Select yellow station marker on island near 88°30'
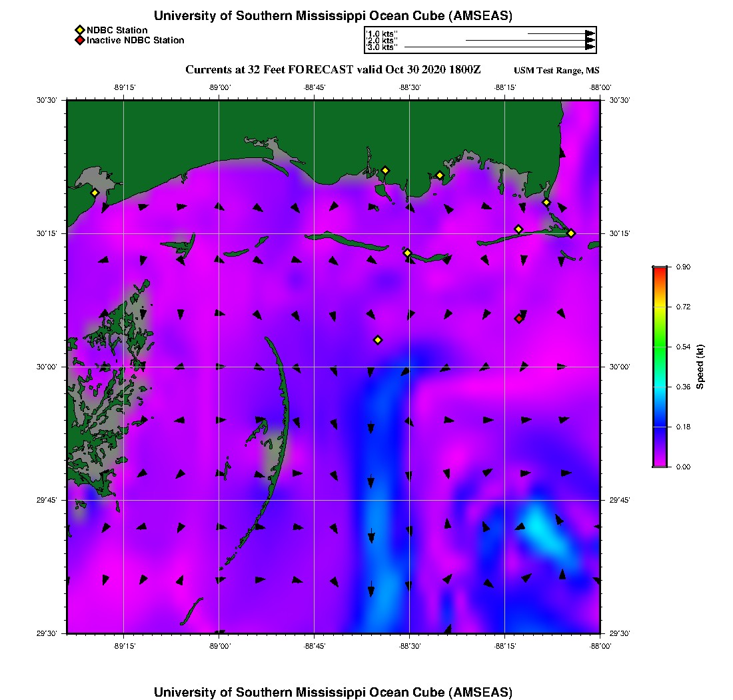Viewport: 733px width, 700px height. tap(407, 253)
